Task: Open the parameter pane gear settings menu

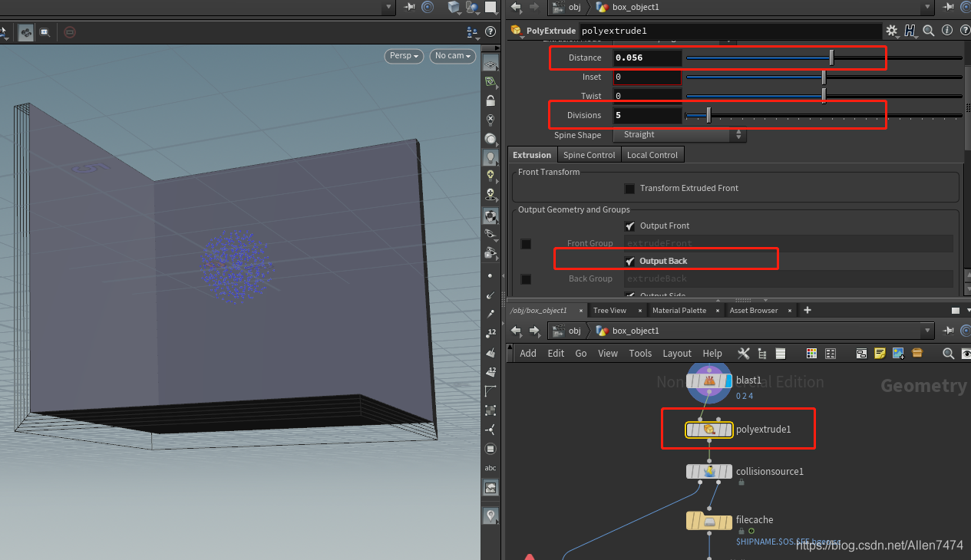Action: [892, 31]
